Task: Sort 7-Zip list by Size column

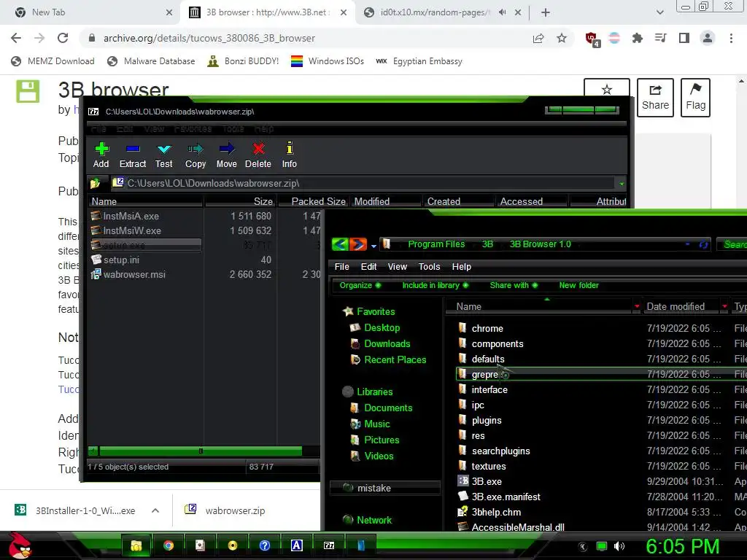Action: (240, 201)
